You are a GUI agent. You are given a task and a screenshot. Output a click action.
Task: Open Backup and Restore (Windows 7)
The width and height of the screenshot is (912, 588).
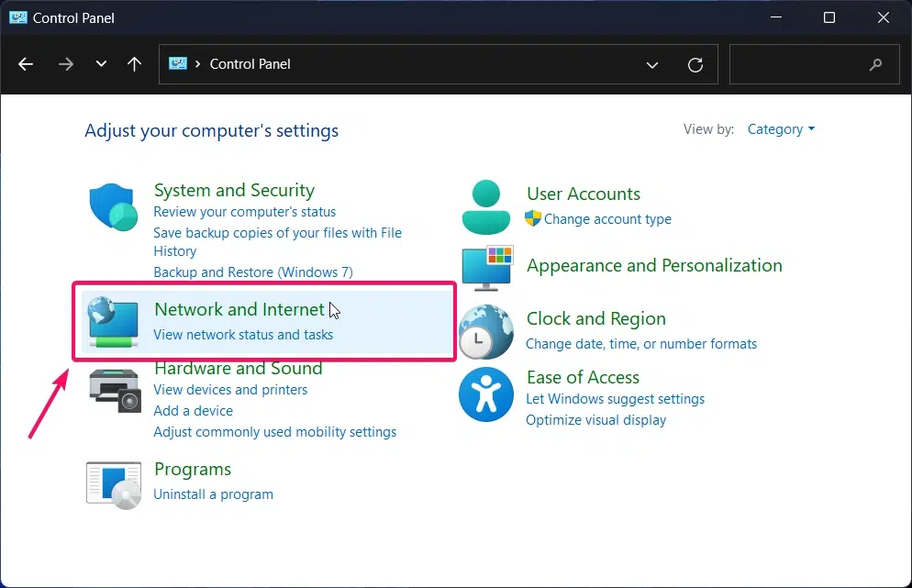pos(253,272)
